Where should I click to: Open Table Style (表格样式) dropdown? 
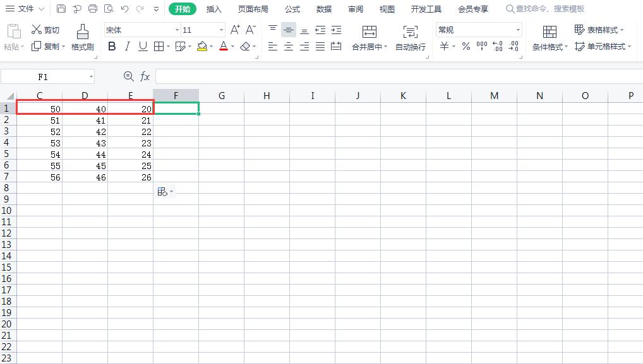tap(599, 30)
